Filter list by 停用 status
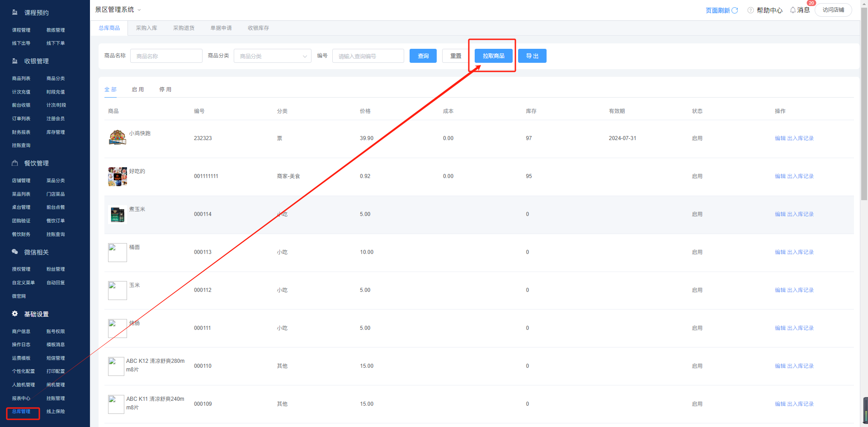The height and width of the screenshot is (427, 868). click(165, 89)
